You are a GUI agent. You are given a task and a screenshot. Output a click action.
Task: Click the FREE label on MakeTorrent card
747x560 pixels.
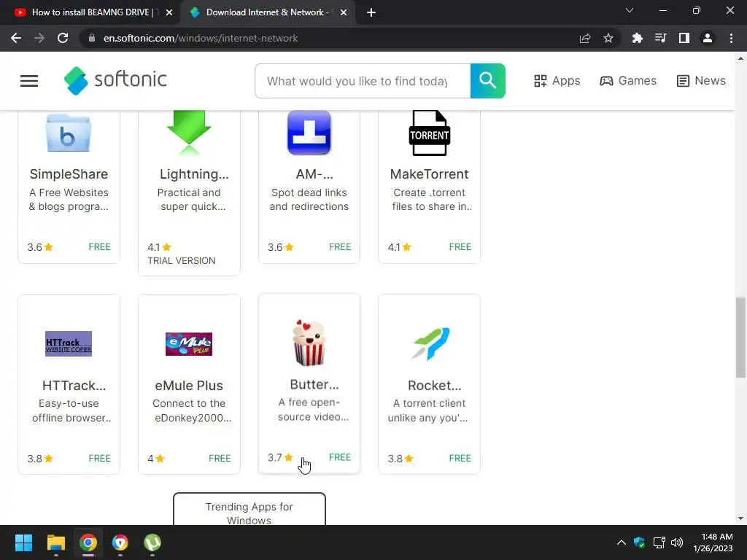point(460,246)
